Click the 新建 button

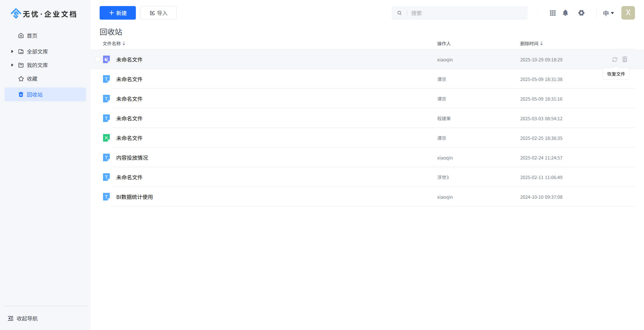click(117, 13)
